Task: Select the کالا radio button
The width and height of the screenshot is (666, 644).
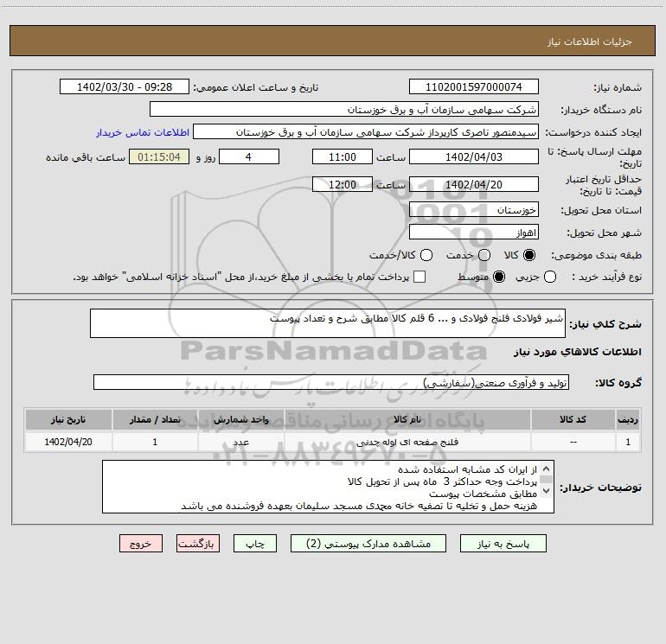Action: (x=529, y=255)
